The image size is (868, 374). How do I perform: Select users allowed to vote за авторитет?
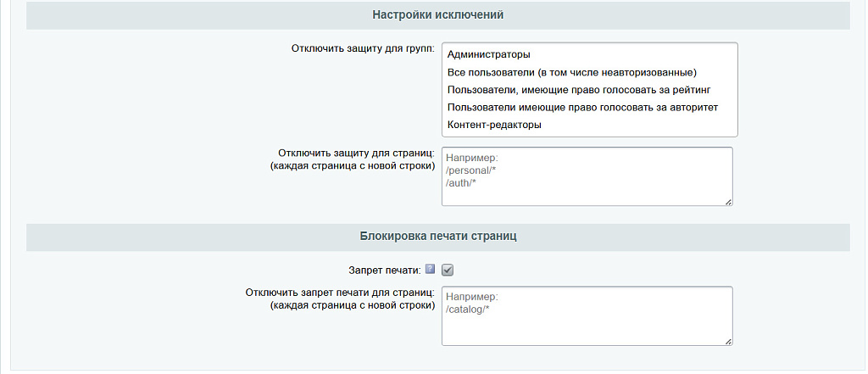point(581,107)
